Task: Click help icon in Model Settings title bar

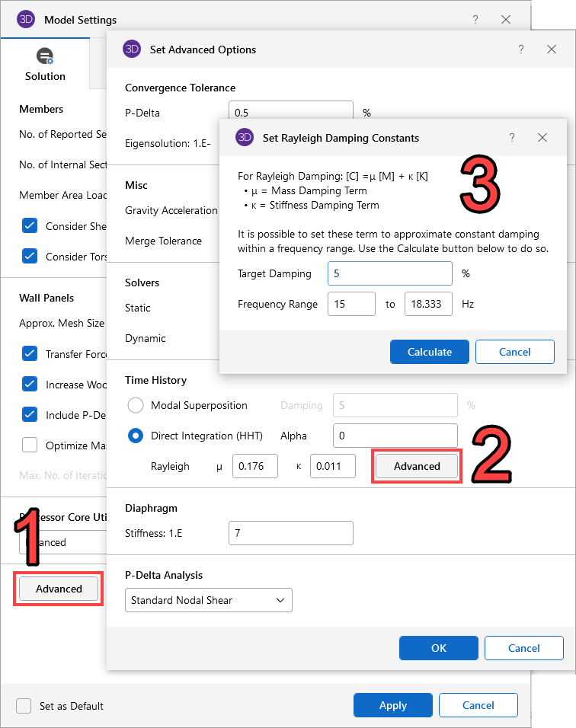Action: point(475,19)
